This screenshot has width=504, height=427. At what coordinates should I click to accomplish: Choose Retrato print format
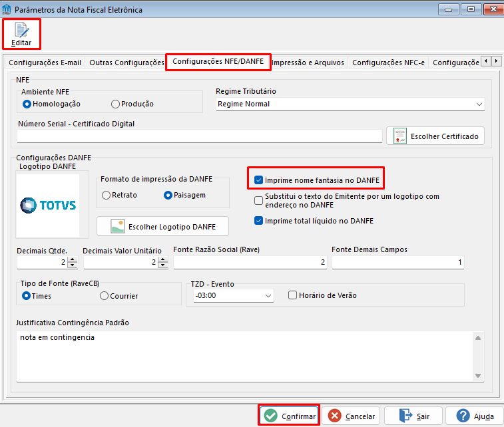[x=106, y=195]
